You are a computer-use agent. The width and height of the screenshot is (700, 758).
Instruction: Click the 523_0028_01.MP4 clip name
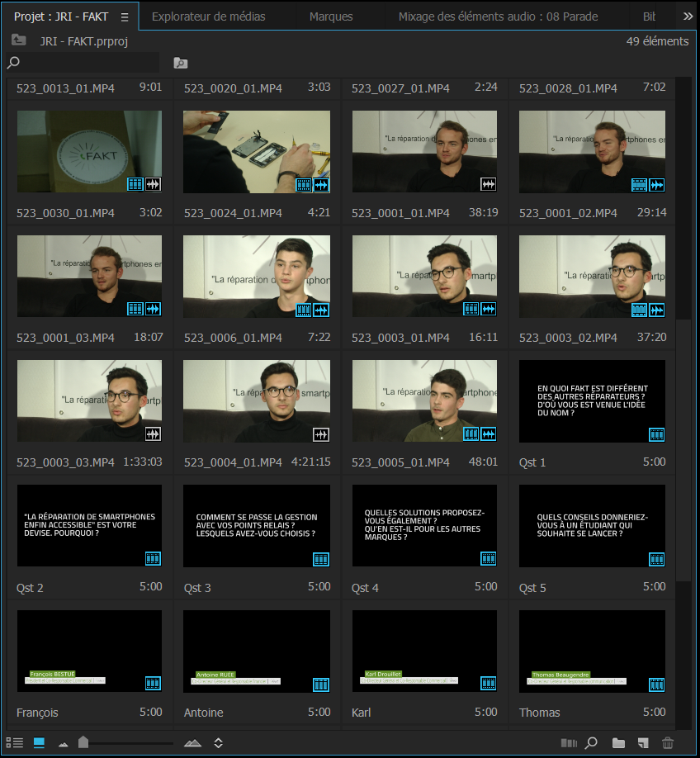(568, 88)
